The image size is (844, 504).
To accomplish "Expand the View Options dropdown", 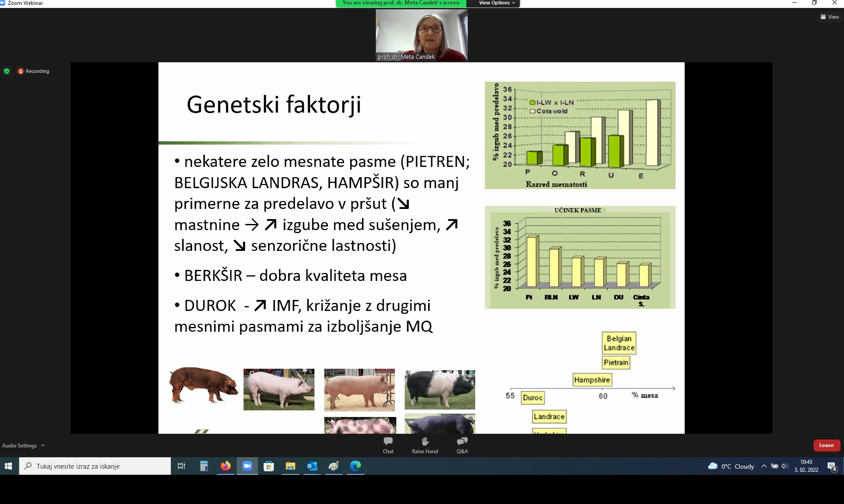I will click(x=497, y=3).
